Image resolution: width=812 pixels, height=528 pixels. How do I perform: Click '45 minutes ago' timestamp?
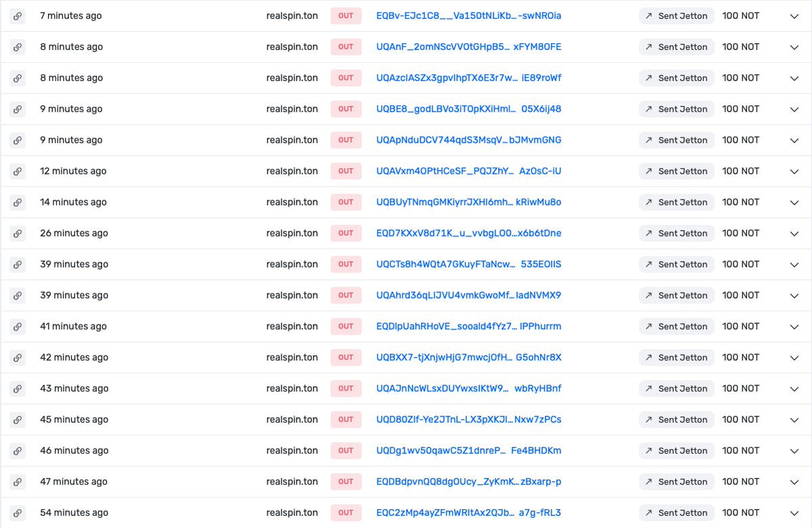click(x=74, y=420)
